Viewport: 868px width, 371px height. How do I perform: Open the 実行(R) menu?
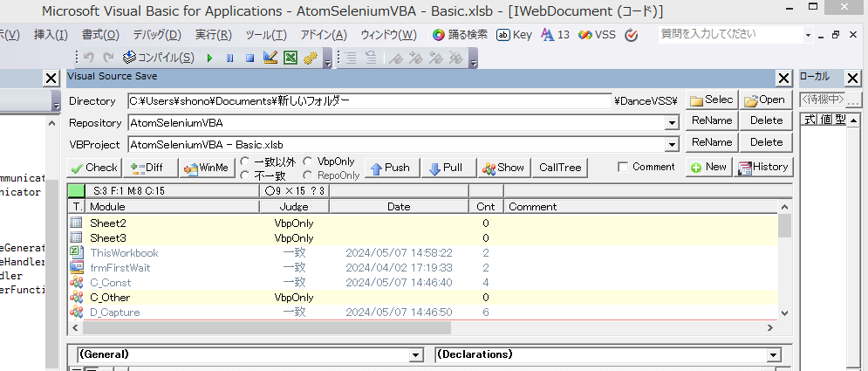point(213,35)
